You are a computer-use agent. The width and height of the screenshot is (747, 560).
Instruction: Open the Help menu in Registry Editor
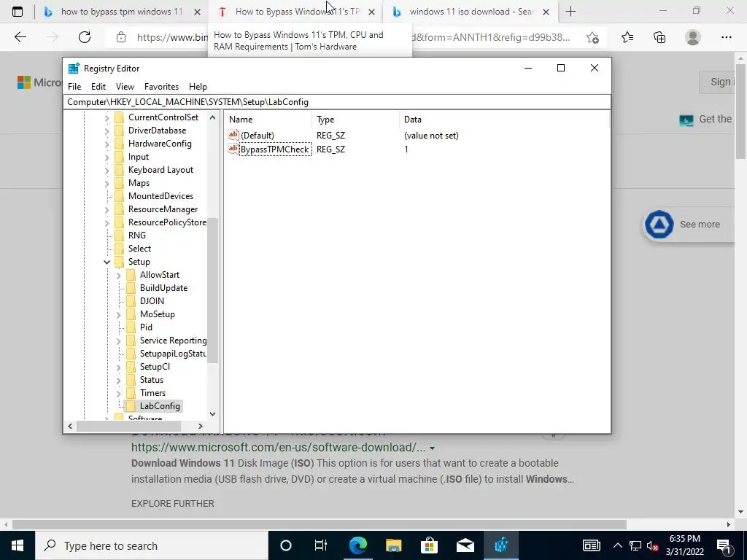pos(198,87)
